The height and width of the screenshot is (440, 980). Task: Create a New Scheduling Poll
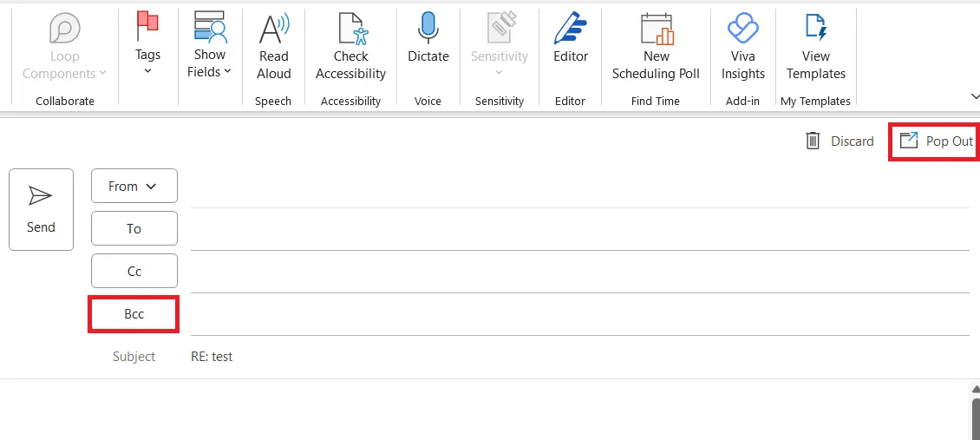pos(656,47)
